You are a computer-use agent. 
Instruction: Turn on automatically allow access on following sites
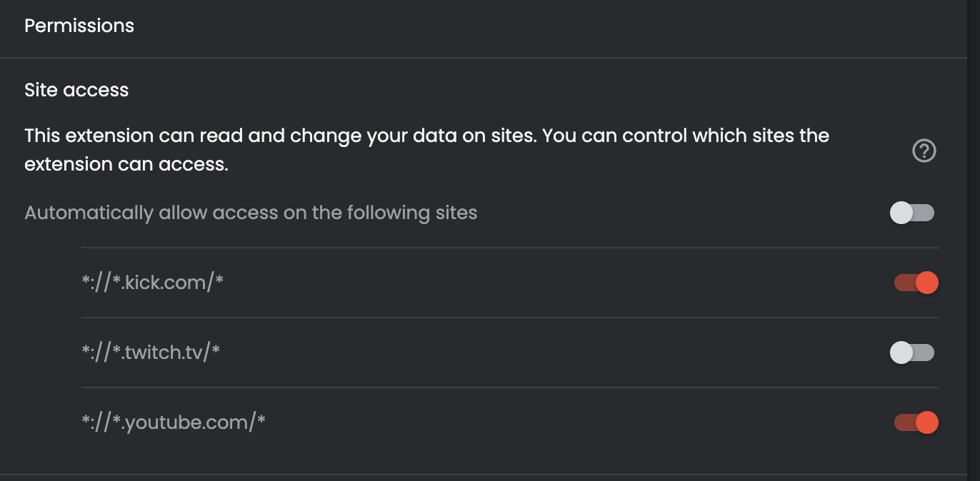tap(912, 212)
